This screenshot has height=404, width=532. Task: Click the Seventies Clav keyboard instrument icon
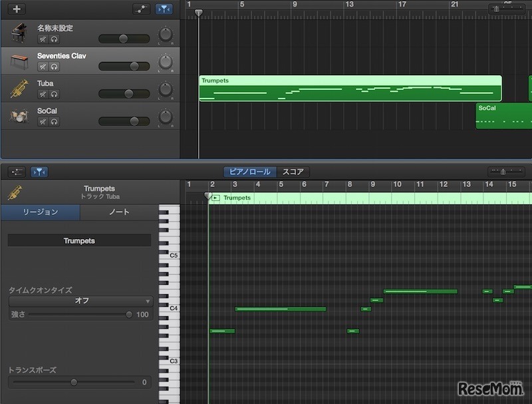coord(18,61)
